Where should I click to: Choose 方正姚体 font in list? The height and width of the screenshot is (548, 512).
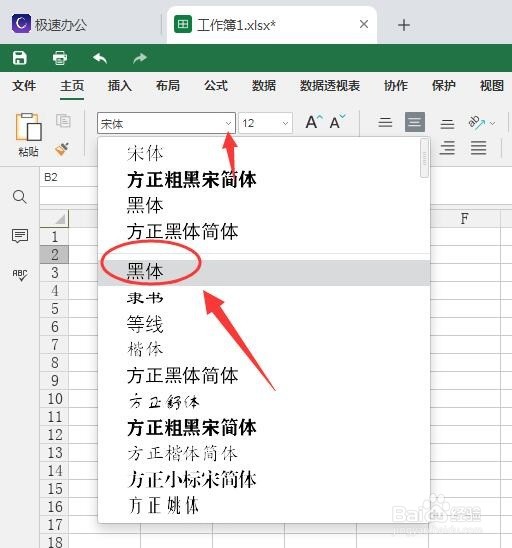(264, 505)
